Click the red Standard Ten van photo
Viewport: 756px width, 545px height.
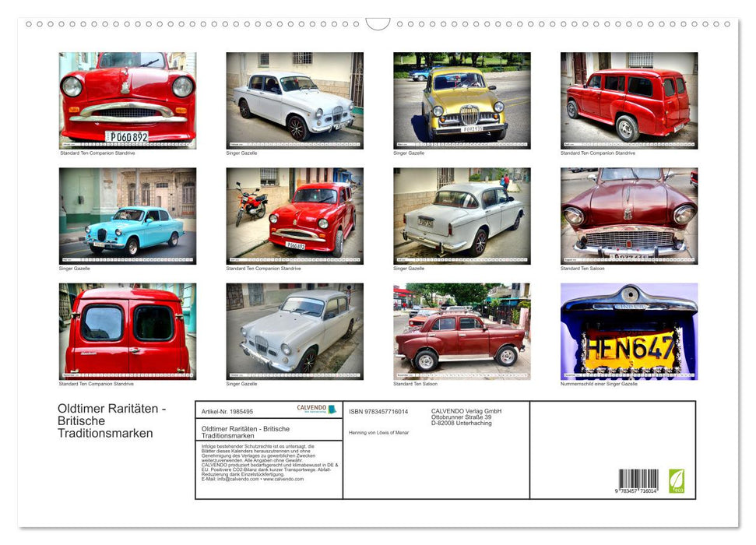(128, 332)
